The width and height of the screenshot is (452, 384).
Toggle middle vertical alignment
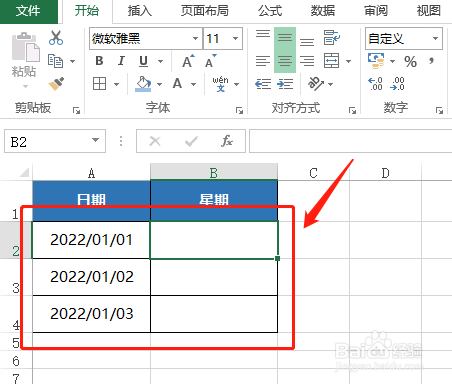point(285,38)
